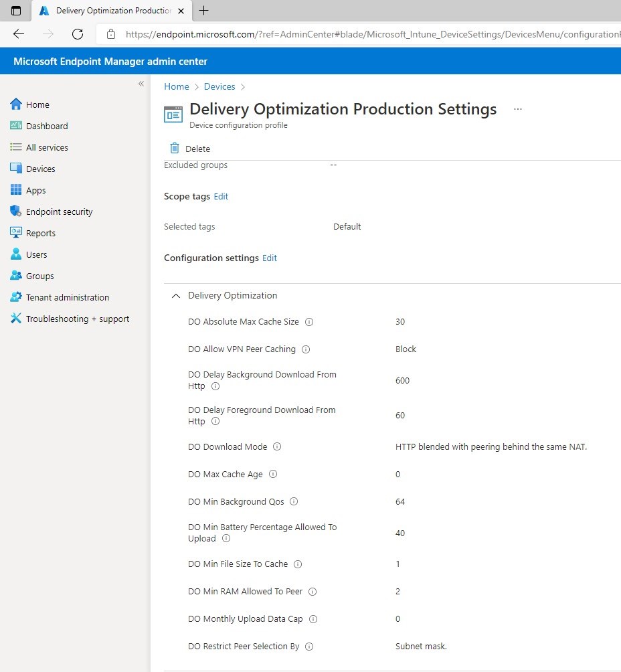Image resolution: width=621 pixels, height=672 pixels.
Task: Click the browser forward arrow
Action: coord(48,34)
